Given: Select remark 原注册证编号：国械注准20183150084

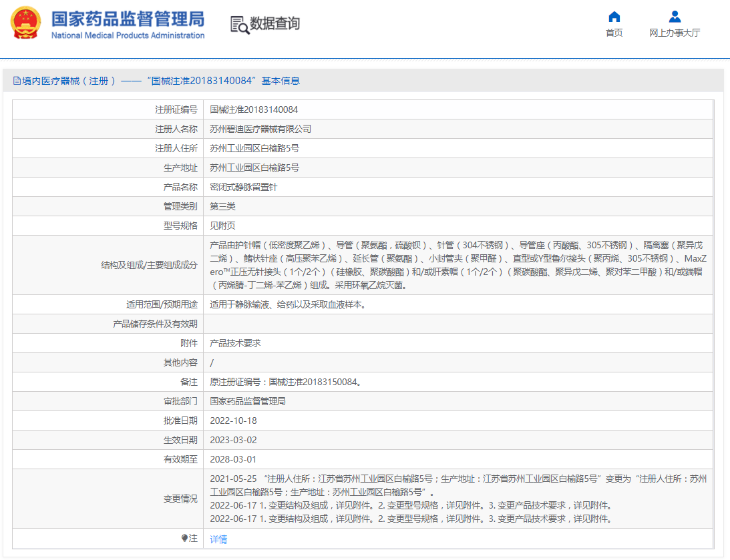Looking at the screenshot, I should [x=285, y=382].
